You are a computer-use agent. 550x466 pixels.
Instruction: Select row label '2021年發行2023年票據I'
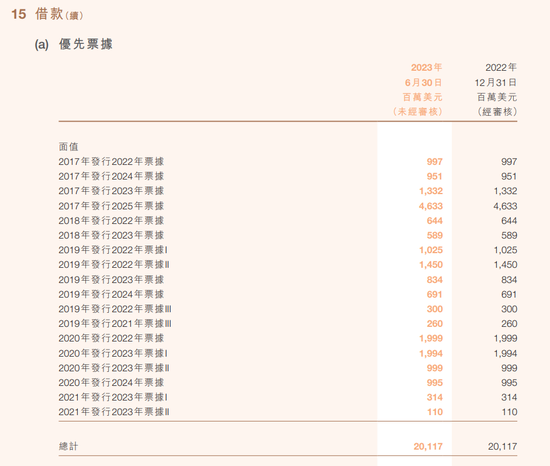113,397
